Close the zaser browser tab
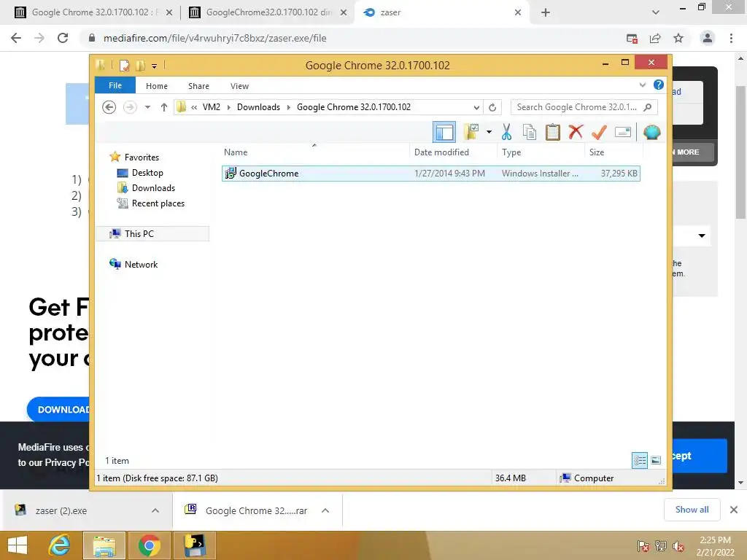The height and width of the screenshot is (560, 747). point(518,12)
